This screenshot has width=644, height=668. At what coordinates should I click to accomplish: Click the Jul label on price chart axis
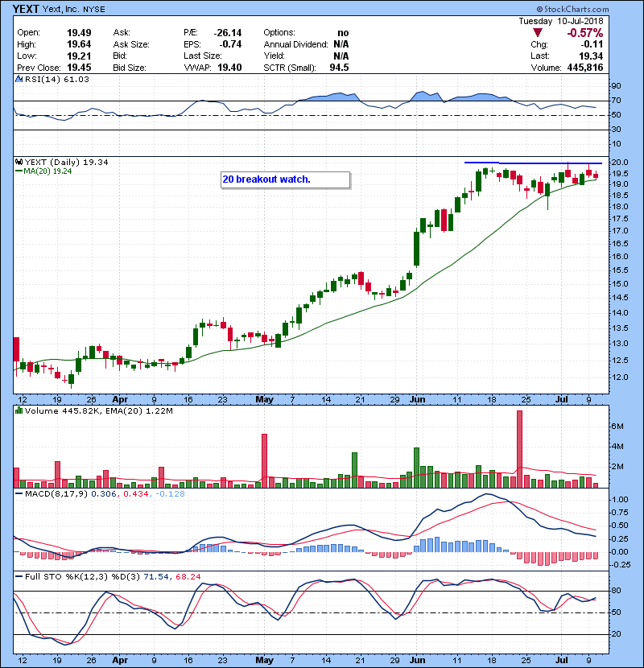[562, 400]
